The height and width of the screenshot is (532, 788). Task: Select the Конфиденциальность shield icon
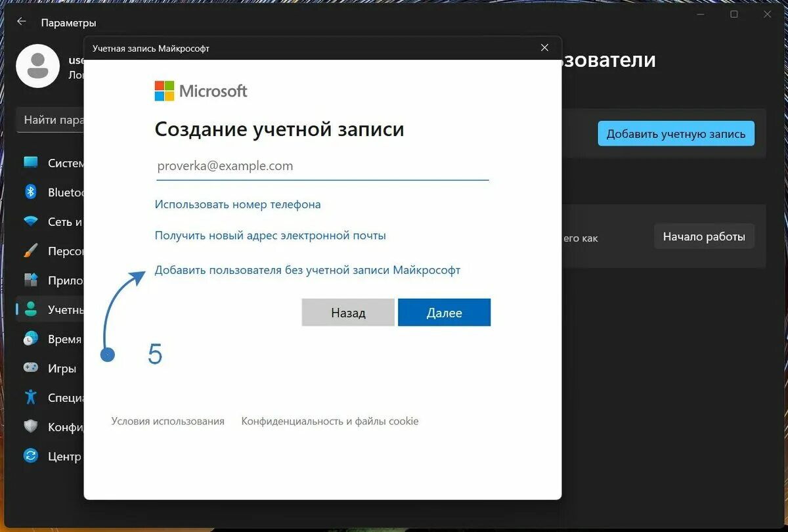[x=29, y=426]
